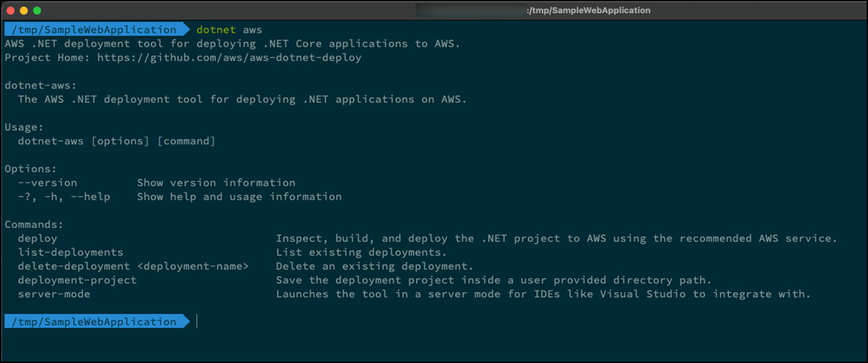Click the 'Options:' heading
The width and height of the screenshot is (868, 363).
coord(31,169)
